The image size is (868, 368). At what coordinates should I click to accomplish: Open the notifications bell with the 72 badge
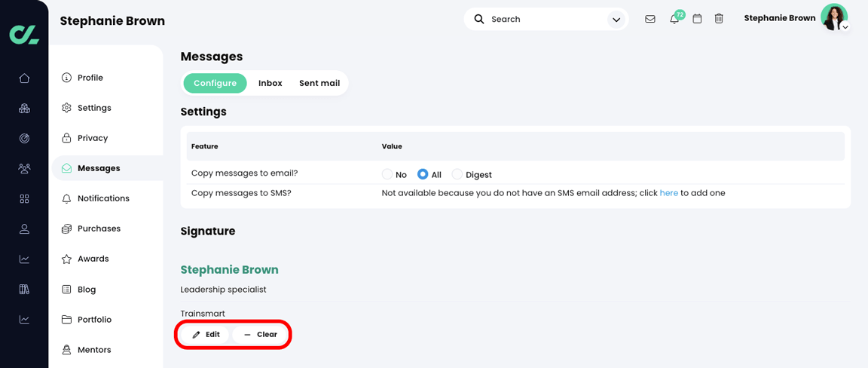click(x=674, y=19)
